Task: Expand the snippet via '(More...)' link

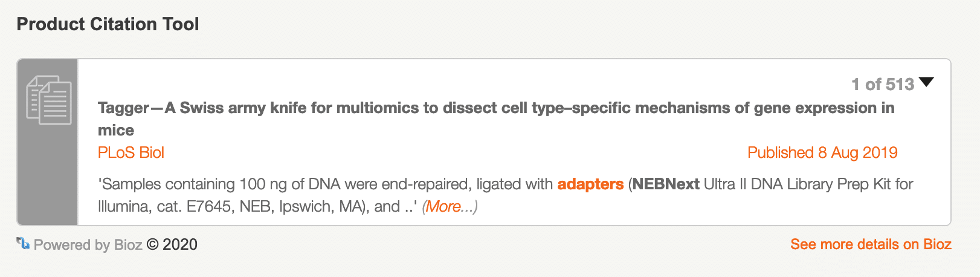Action: pos(450,206)
